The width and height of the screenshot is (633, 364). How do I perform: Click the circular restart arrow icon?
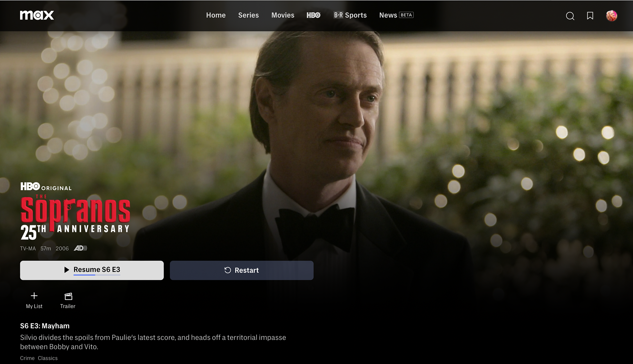(x=227, y=270)
